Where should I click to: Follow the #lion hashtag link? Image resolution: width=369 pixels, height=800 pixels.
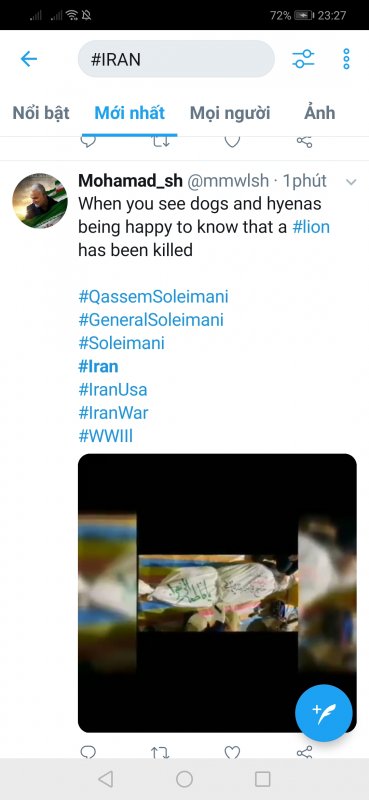(x=311, y=227)
